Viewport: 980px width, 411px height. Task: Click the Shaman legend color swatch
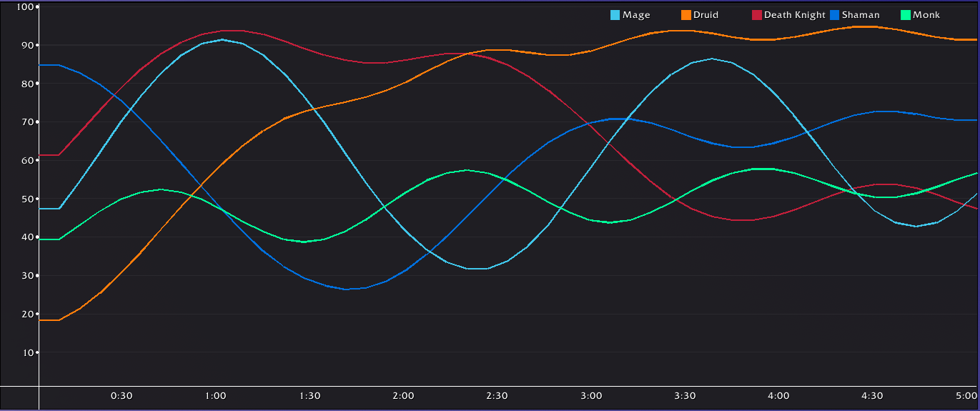[x=834, y=15]
